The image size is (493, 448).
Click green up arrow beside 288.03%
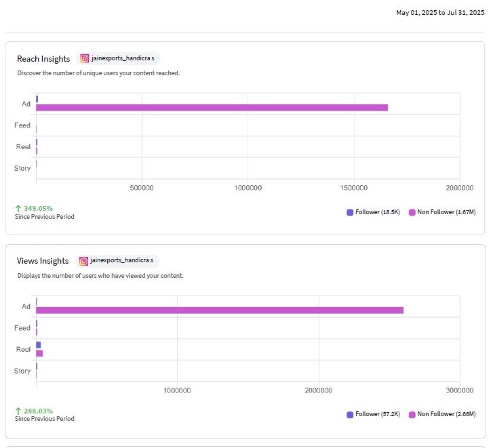[18, 411]
